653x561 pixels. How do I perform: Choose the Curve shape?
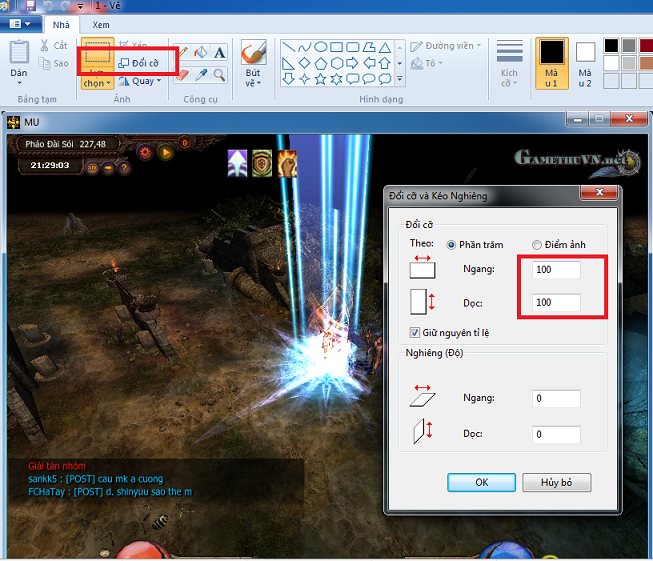click(304, 47)
